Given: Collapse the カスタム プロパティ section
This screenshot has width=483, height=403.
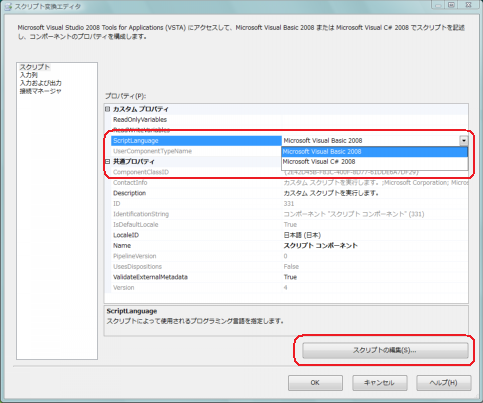Looking at the screenshot, I should point(107,109).
